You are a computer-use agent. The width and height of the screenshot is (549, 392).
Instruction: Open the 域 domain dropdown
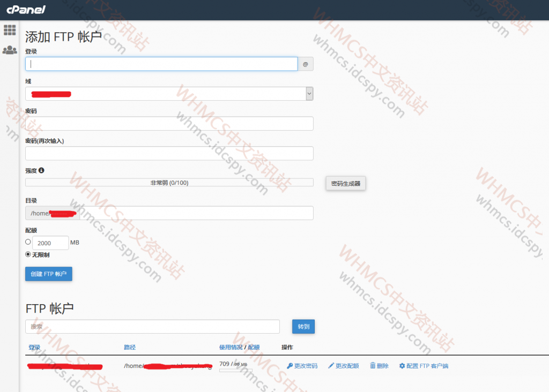coord(169,94)
